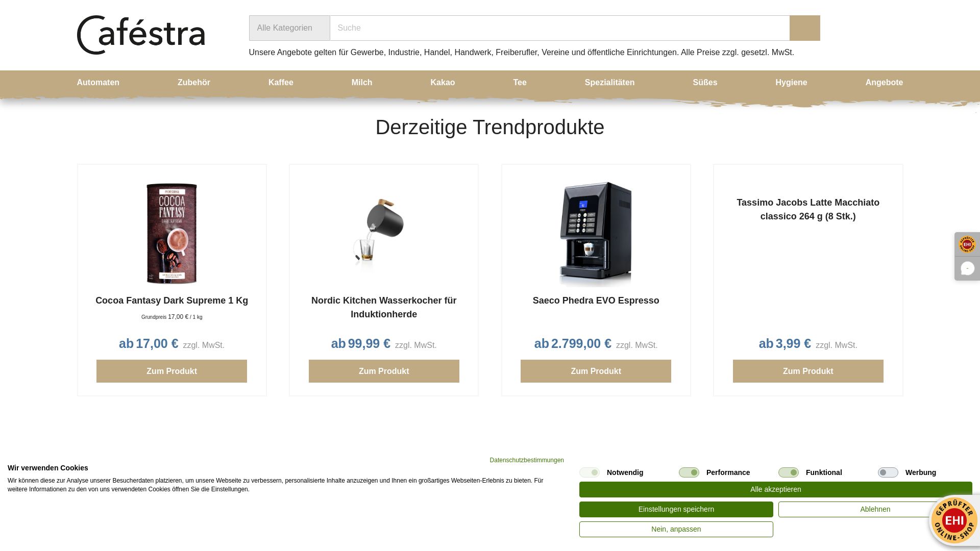Open Nordic Kitchen Wasserkocher product title
Viewport: 980px width, 551px height.
click(x=384, y=308)
